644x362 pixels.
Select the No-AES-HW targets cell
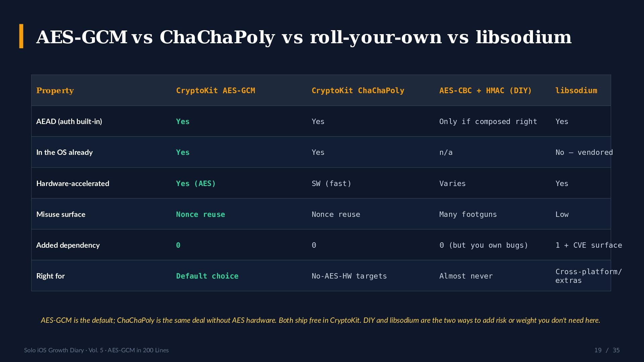point(349,276)
